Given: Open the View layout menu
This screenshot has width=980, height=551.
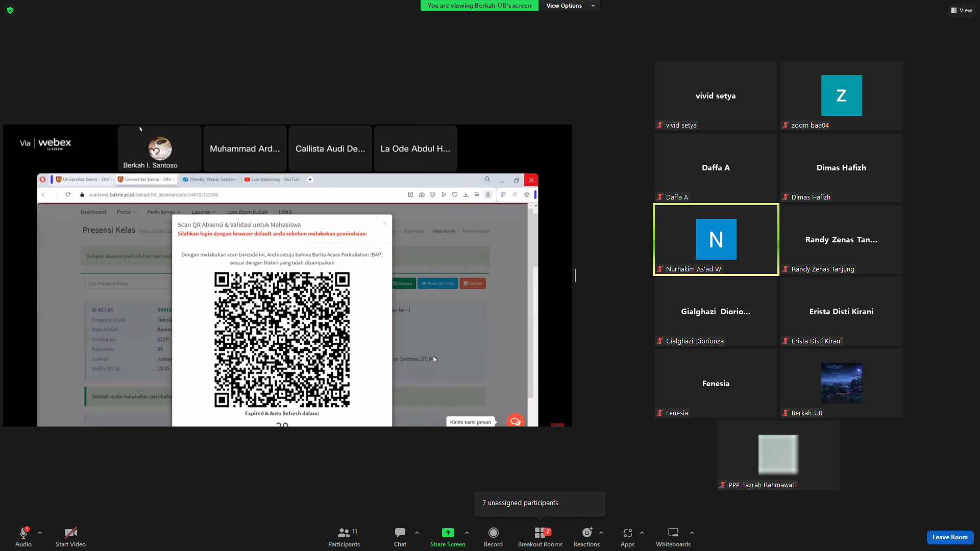Looking at the screenshot, I should [x=962, y=10].
